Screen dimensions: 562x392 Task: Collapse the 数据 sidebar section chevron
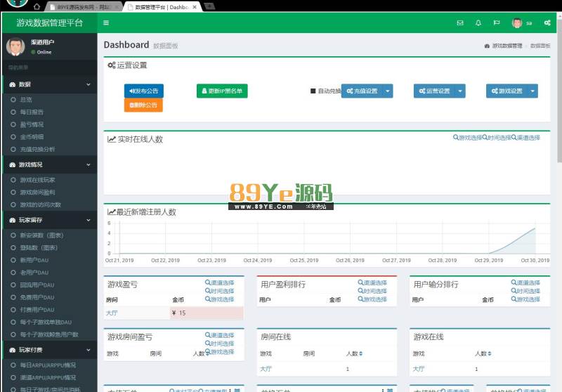pos(89,84)
